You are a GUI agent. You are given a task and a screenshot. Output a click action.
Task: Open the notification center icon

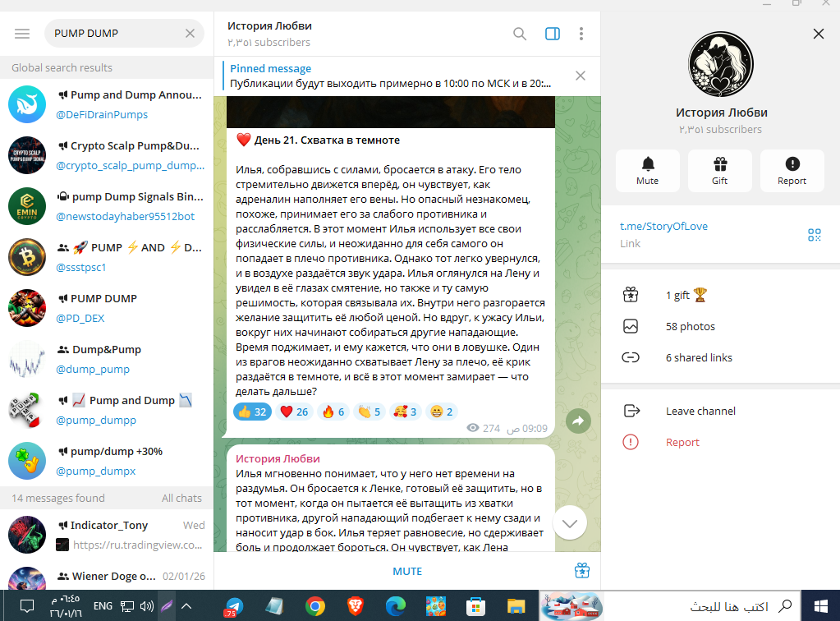(x=27, y=606)
